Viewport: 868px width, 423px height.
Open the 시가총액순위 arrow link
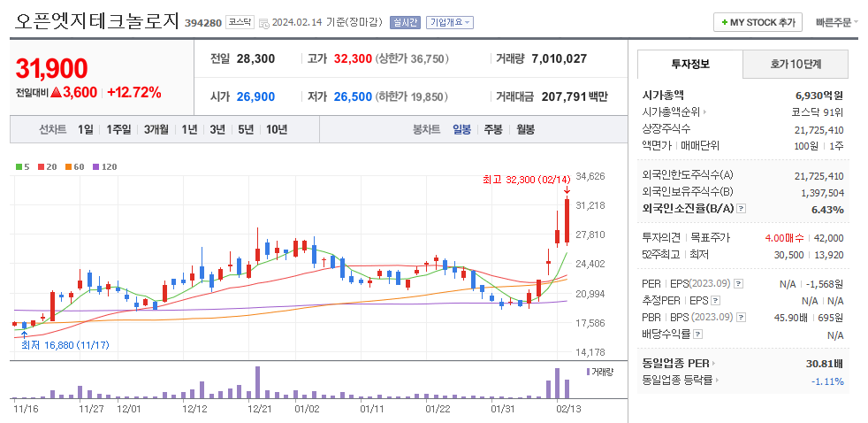coord(674,112)
